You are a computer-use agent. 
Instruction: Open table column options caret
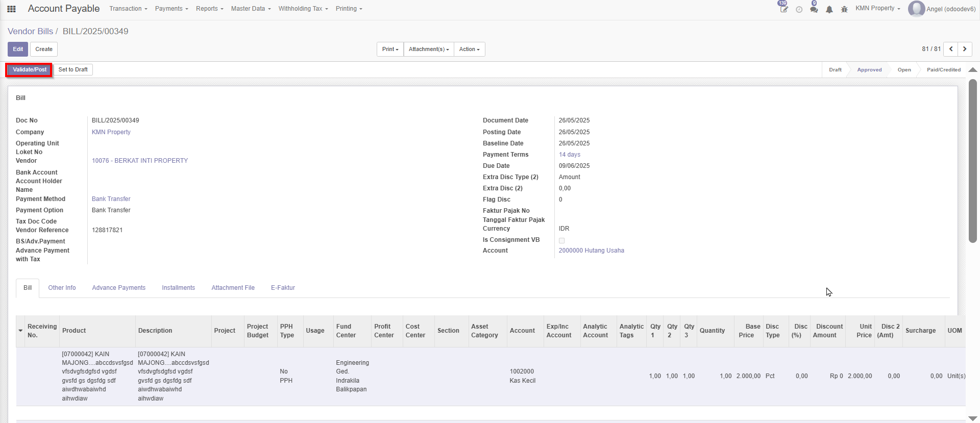[x=20, y=331]
